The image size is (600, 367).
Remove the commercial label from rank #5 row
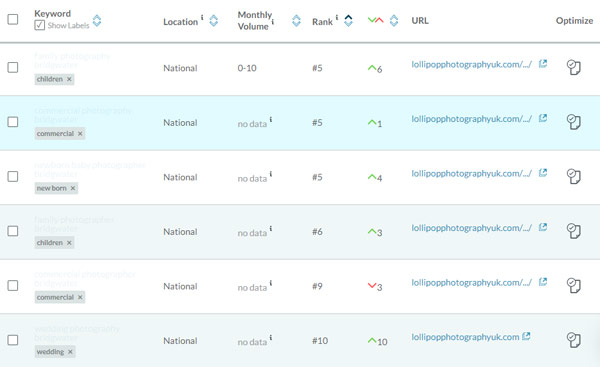[x=80, y=134]
